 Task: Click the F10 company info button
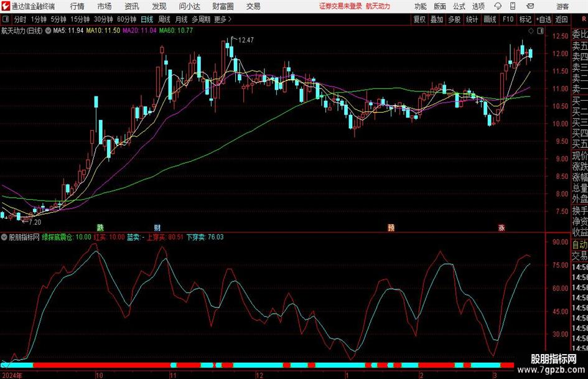[x=508, y=19]
